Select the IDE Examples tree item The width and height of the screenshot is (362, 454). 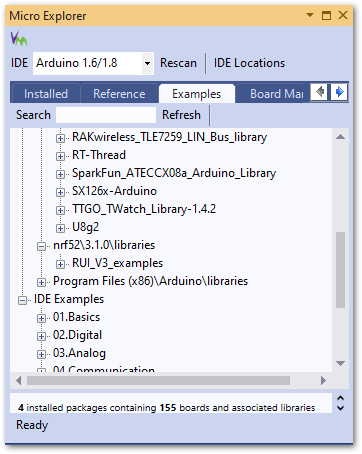69,299
